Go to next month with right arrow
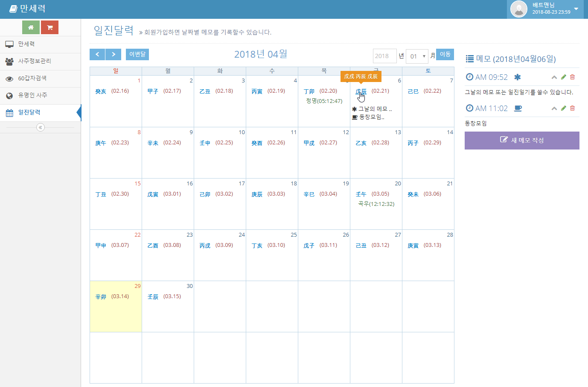 pyautogui.click(x=114, y=54)
